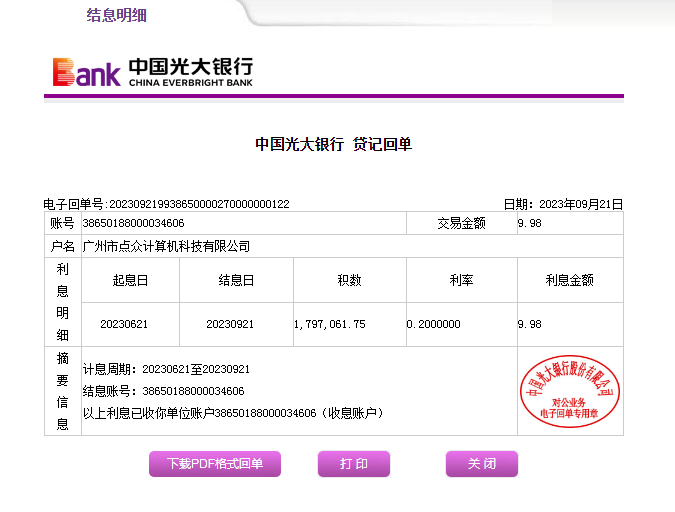
Task: Select the interest rate 0.2000000
Action: [433, 324]
